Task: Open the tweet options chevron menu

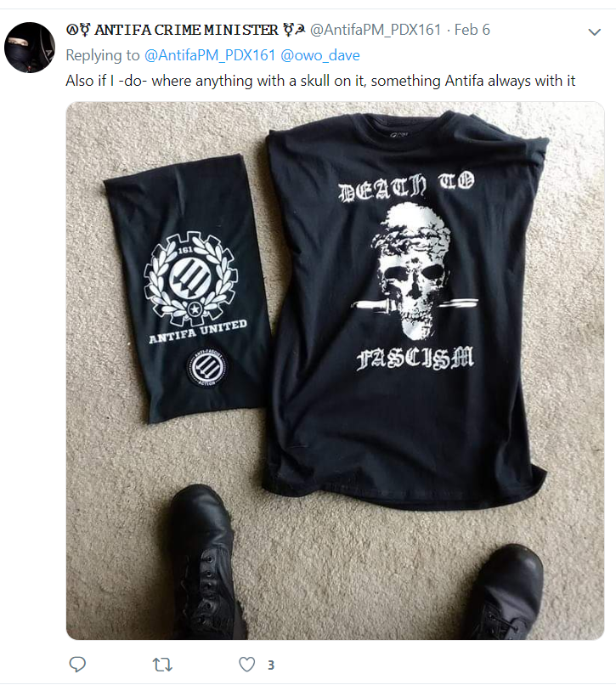Action: click(595, 32)
